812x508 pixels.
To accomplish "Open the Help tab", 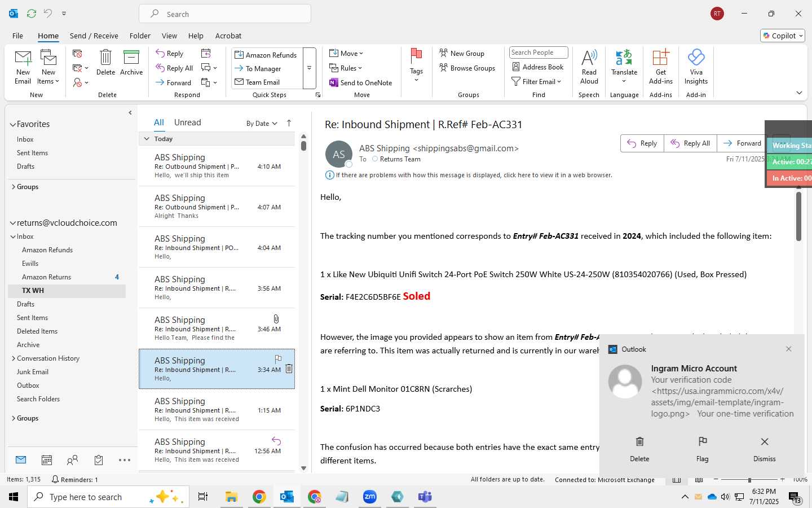I will point(196,36).
